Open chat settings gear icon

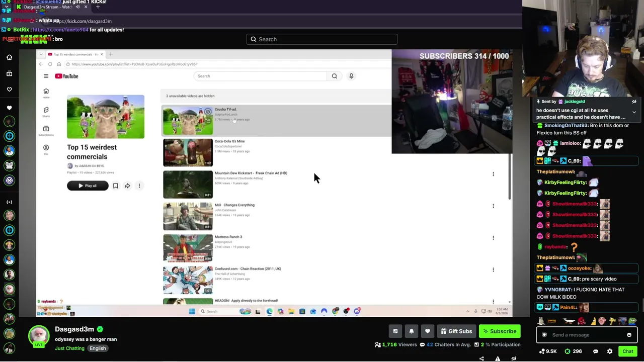pos(610,351)
